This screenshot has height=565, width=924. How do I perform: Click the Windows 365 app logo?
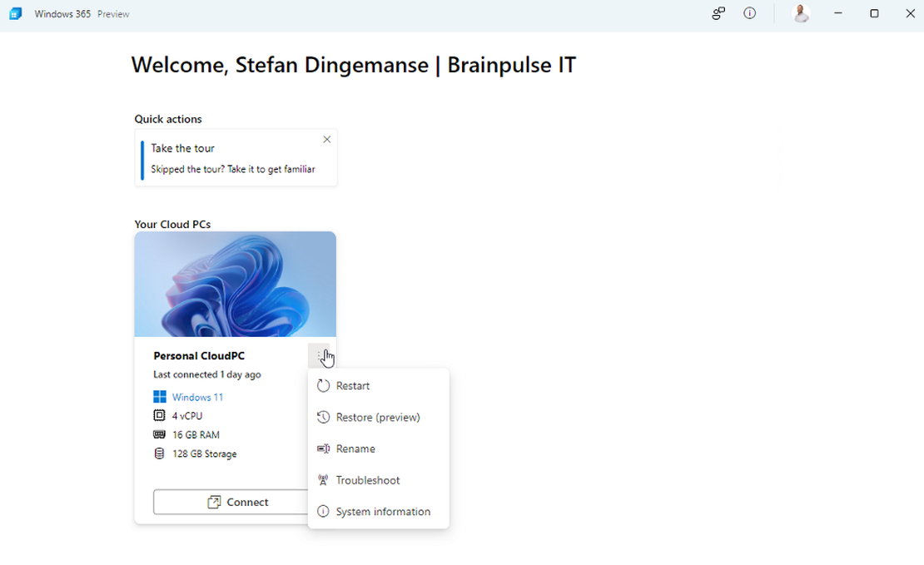click(x=16, y=13)
